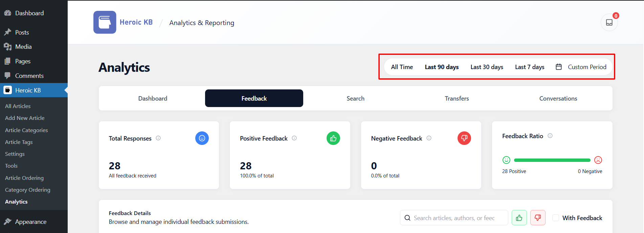Click the Heroic KB book logo icon
Image resolution: width=644 pixels, height=233 pixels.
tap(105, 22)
